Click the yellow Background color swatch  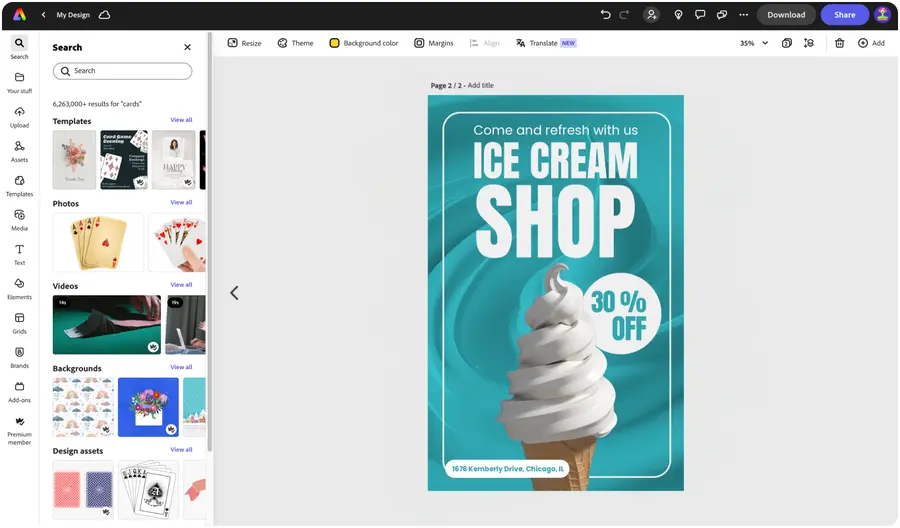tap(335, 43)
